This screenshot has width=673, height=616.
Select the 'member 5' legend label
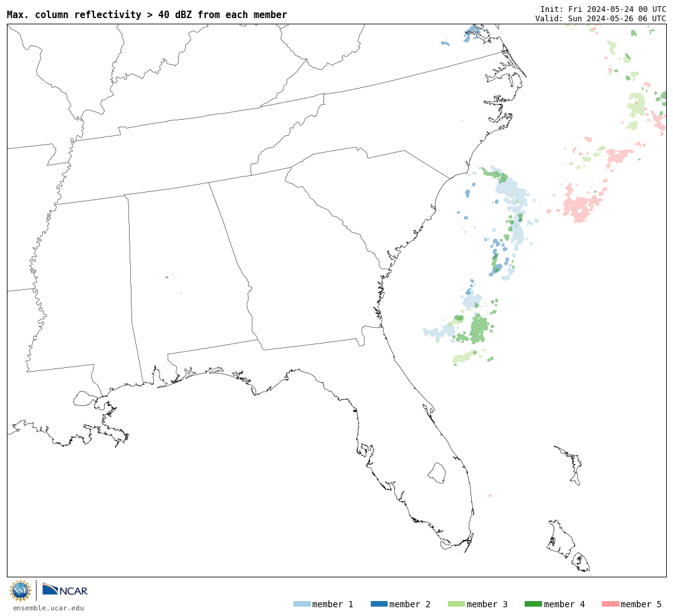[x=641, y=604]
